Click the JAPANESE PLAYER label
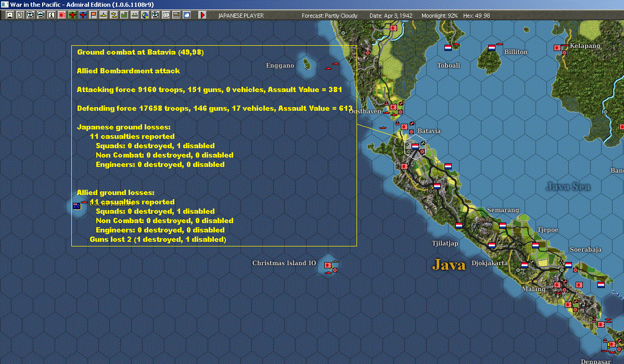The width and height of the screenshot is (624, 364). pyautogui.click(x=241, y=16)
